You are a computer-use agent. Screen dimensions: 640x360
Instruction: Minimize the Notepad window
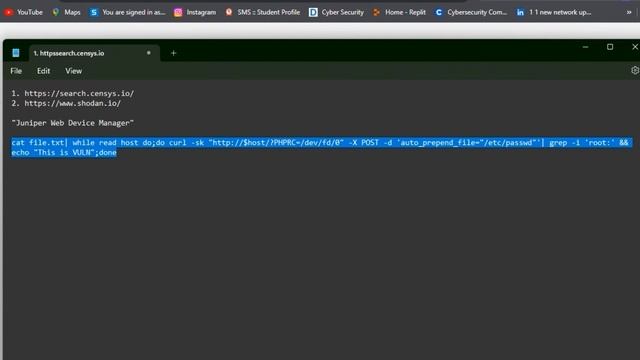click(585, 47)
